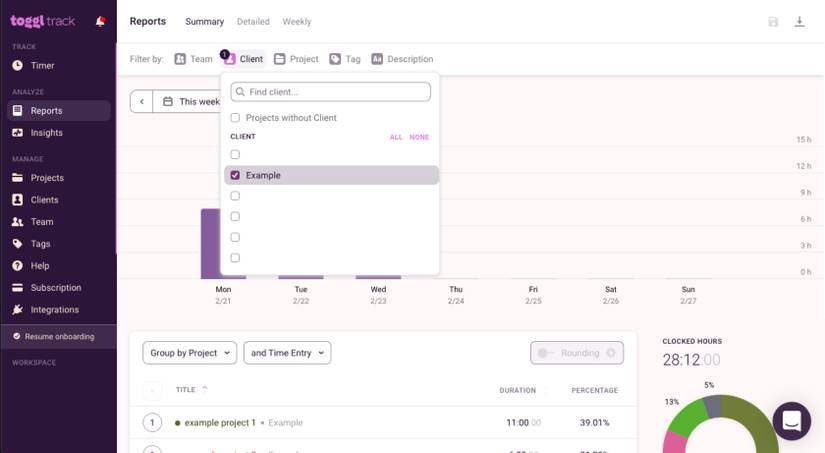Image resolution: width=825 pixels, height=453 pixels.
Task: Open Rounding settings gear
Action: [x=611, y=353]
